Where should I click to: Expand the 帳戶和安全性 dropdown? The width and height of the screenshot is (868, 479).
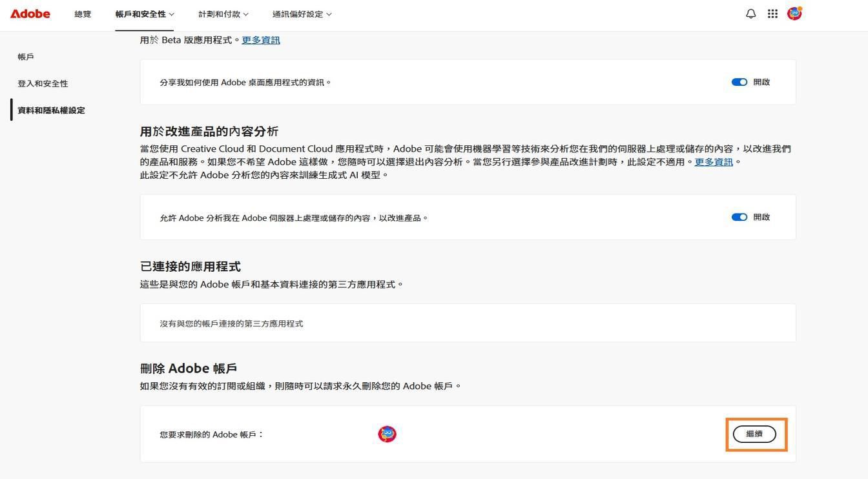pos(143,14)
